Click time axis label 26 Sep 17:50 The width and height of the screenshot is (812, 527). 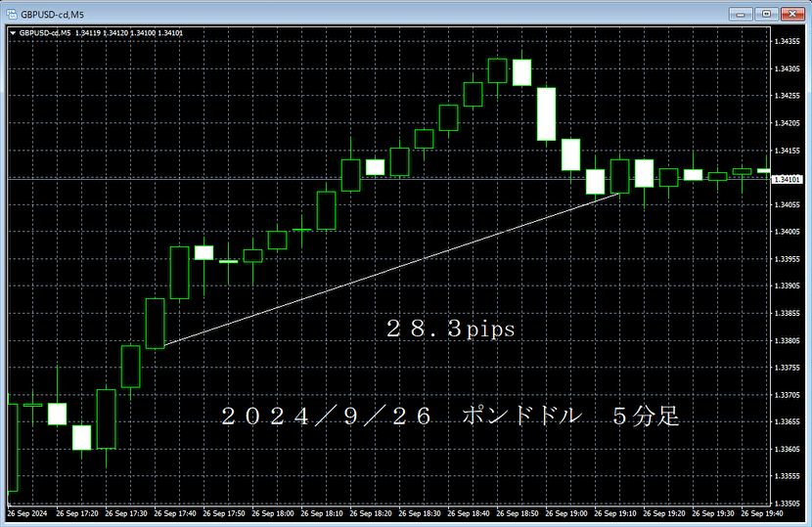pyautogui.click(x=224, y=513)
